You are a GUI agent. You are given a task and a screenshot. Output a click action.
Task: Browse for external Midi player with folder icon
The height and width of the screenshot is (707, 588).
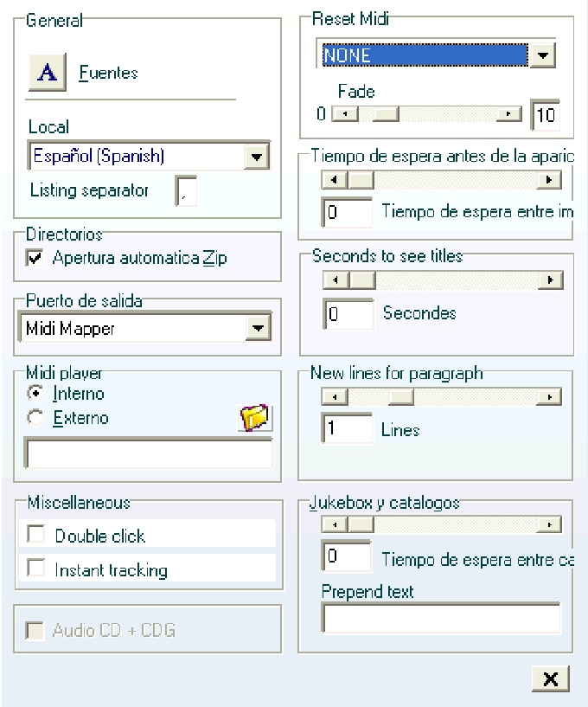[254, 417]
